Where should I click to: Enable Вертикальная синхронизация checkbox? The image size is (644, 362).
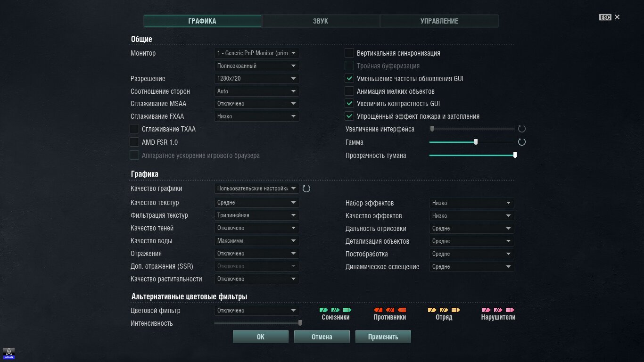(x=349, y=53)
